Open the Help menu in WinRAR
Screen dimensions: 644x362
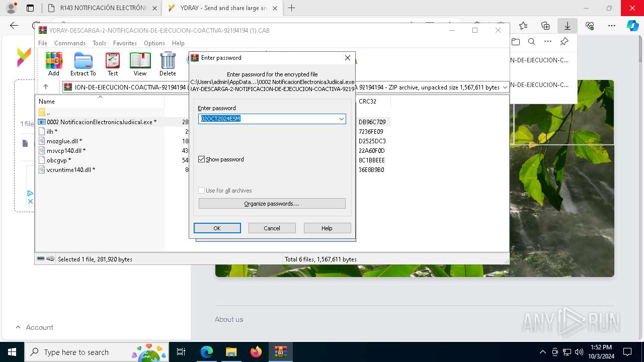[x=178, y=43]
